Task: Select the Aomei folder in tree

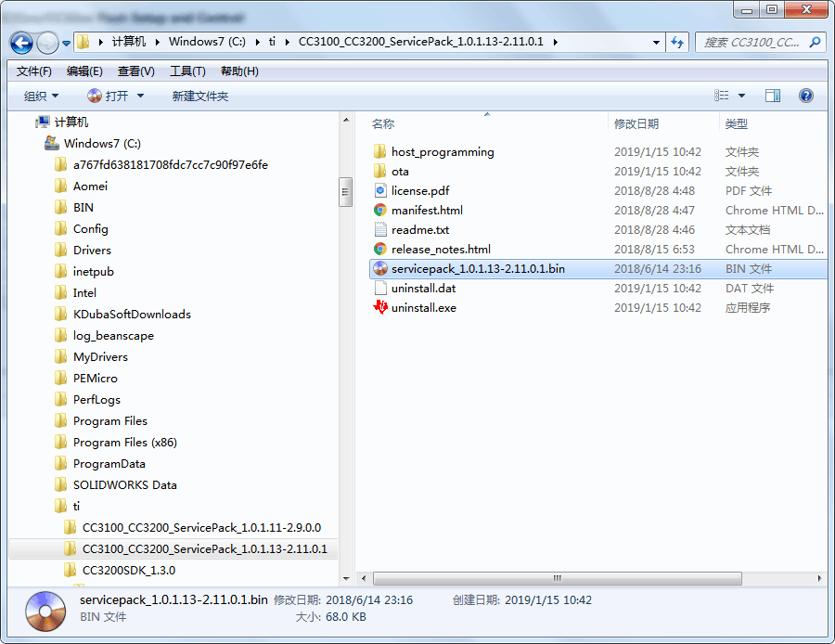Action: pyautogui.click(x=90, y=186)
